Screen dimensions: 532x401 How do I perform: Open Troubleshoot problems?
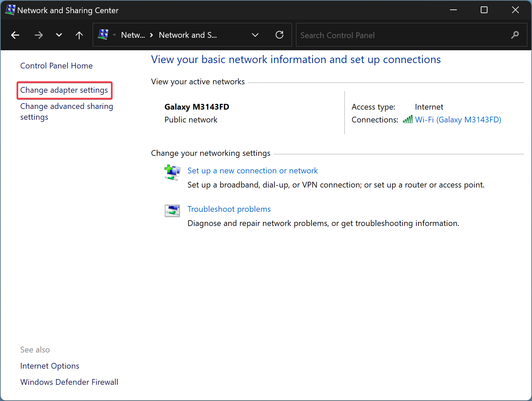click(x=229, y=209)
